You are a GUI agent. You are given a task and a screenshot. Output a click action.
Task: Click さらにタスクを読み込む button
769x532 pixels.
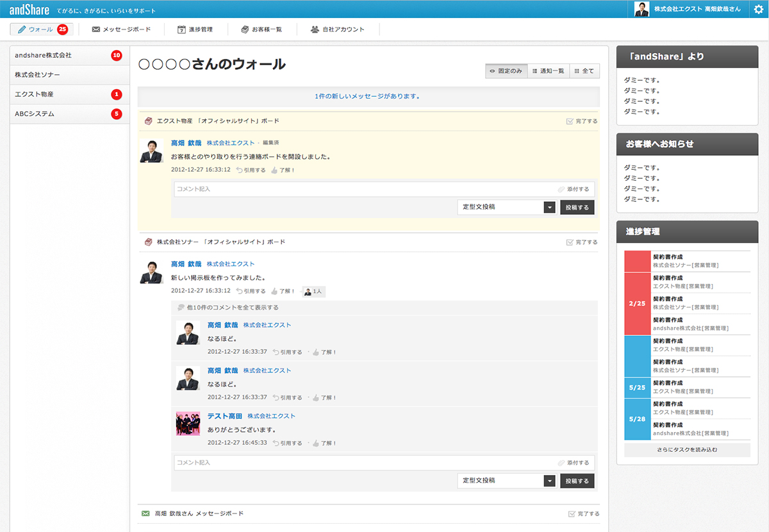pos(687,450)
